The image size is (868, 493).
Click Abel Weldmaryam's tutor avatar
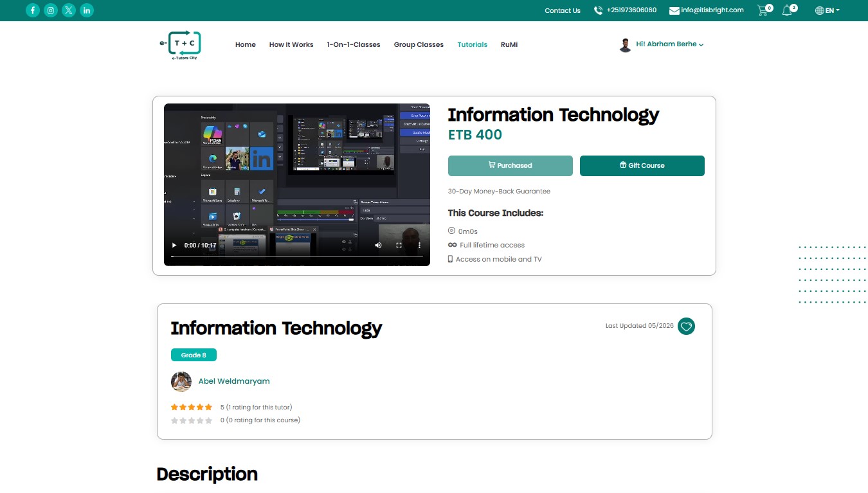[181, 381]
